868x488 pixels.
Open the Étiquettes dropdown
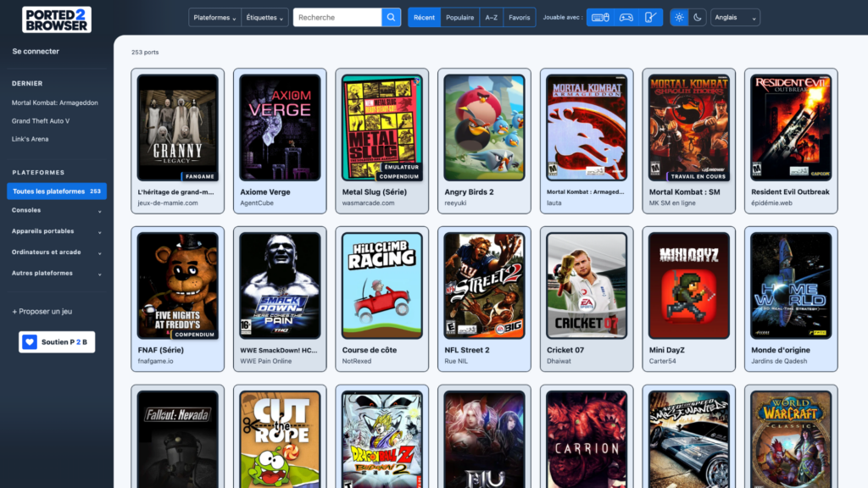click(264, 17)
